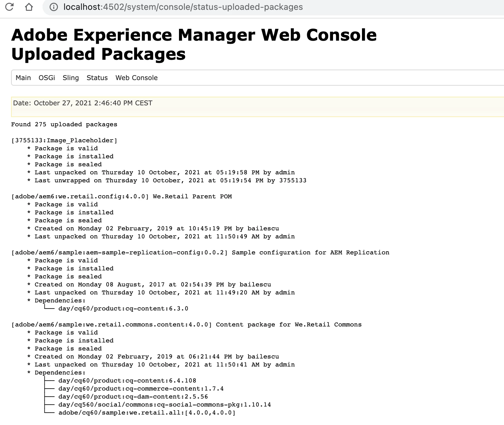
Task: Click the 'Uploaded Packages' heading
Action: (99, 54)
